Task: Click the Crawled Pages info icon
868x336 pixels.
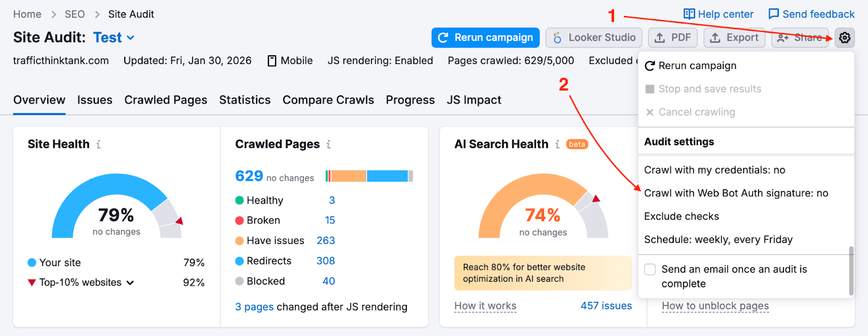Action: (x=329, y=144)
